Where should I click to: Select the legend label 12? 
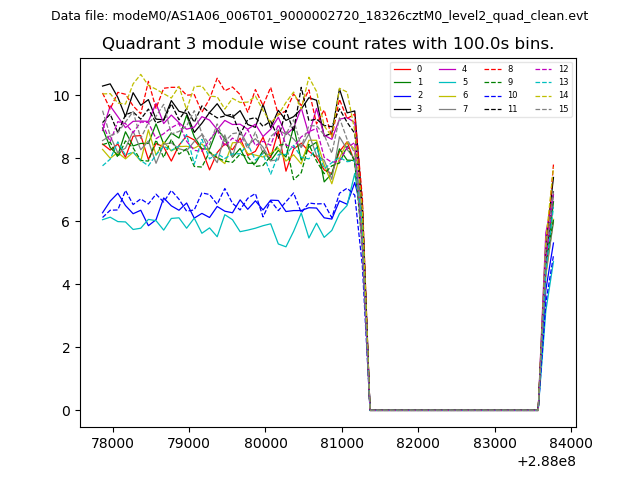click(x=564, y=69)
